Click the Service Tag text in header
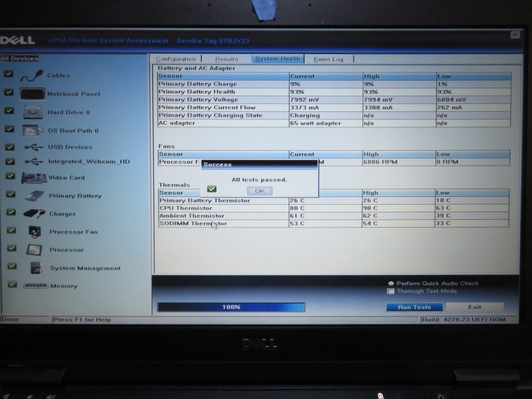Screen dimensions: 532x399 [213, 41]
